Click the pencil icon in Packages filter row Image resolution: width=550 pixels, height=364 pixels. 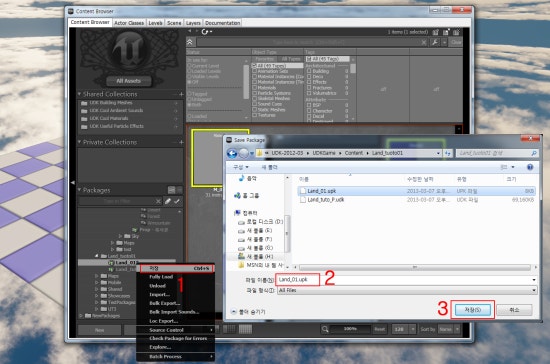click(168, 201)
